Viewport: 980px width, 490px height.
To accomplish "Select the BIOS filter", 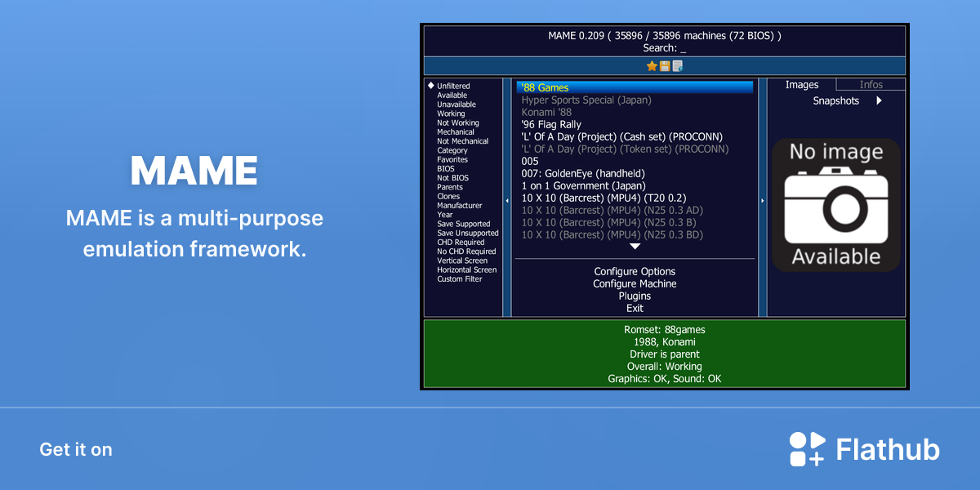I will pos(445,169).
